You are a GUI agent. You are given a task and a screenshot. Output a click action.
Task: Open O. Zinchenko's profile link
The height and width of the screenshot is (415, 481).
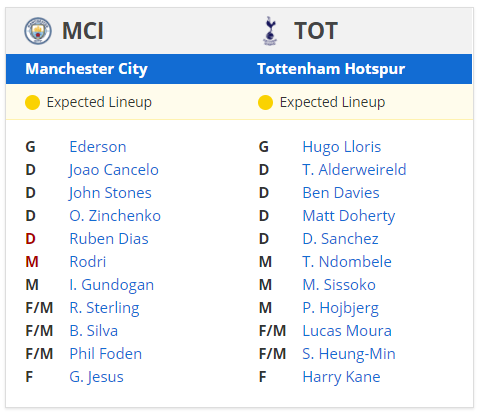point(115,216)
